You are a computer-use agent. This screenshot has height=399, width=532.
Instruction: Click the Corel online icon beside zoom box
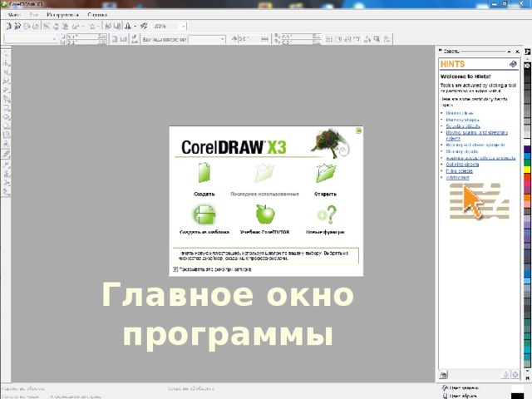pos(144,26)
